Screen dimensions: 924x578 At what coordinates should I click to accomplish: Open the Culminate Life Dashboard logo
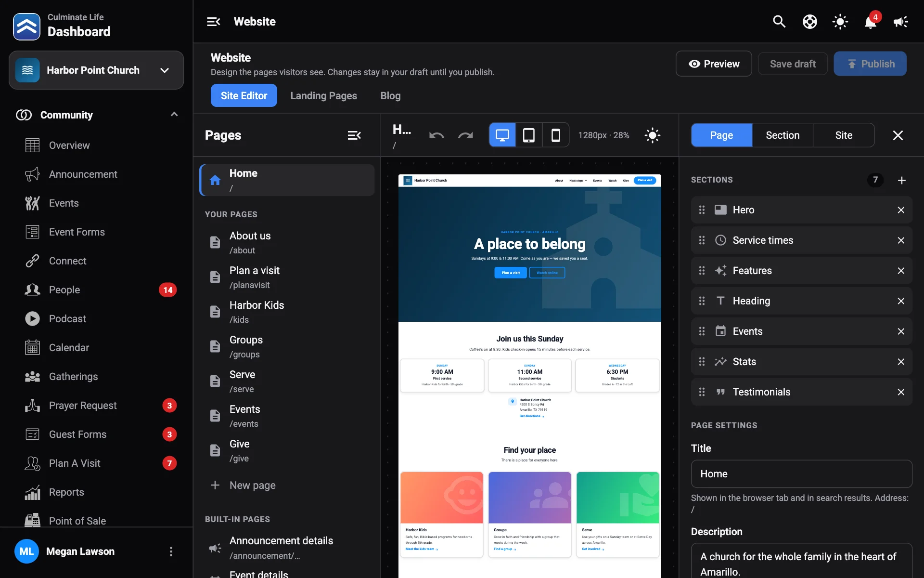[x=26, y=26]
